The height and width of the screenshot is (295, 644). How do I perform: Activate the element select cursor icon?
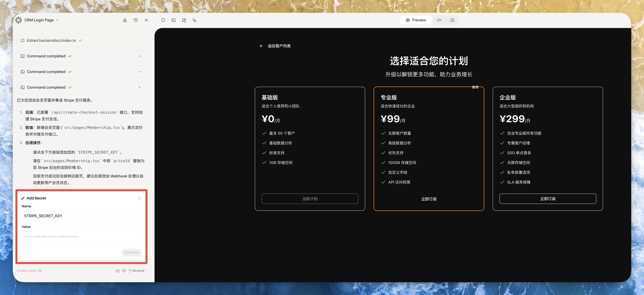point(194,20)
